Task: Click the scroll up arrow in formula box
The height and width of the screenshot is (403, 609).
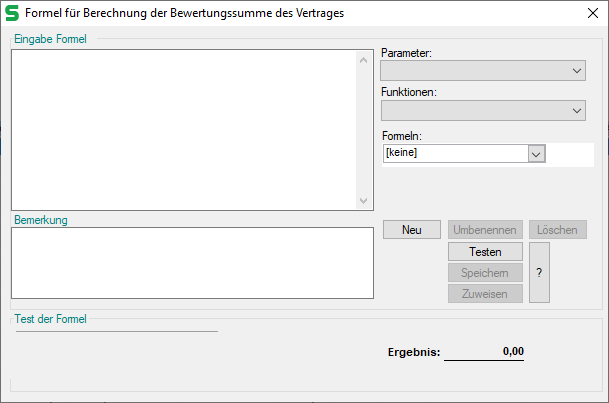Action: pyautogui.click(x=363, y=59)
